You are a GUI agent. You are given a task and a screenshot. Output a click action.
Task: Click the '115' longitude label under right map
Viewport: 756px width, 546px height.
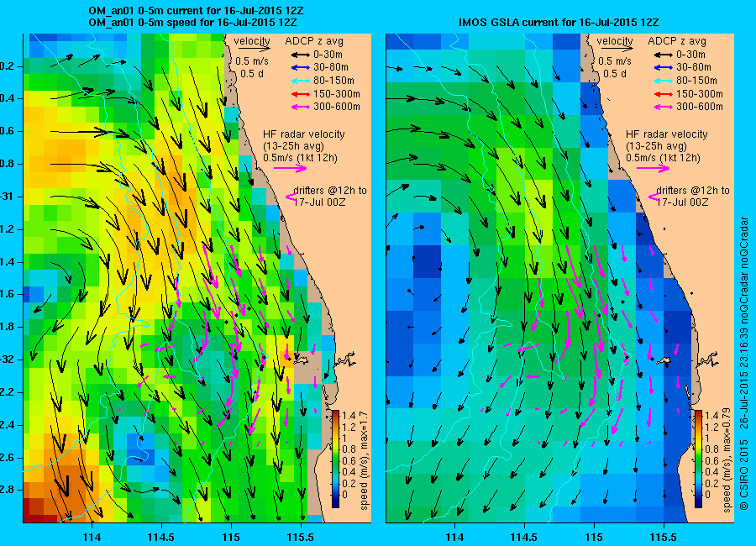click(x=594, y=538)
